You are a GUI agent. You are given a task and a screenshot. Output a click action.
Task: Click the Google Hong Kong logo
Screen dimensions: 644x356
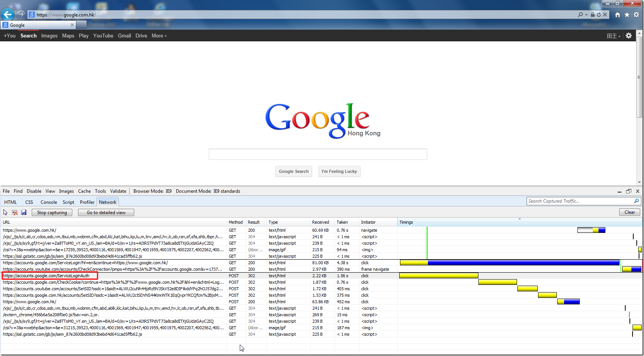tap(323, 120)
